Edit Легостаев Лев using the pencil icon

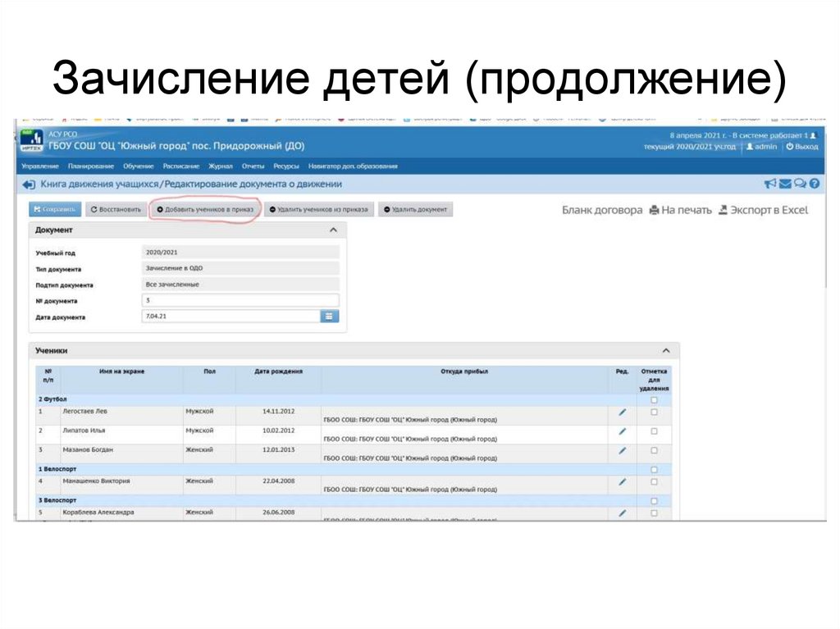tap(623, 410)
